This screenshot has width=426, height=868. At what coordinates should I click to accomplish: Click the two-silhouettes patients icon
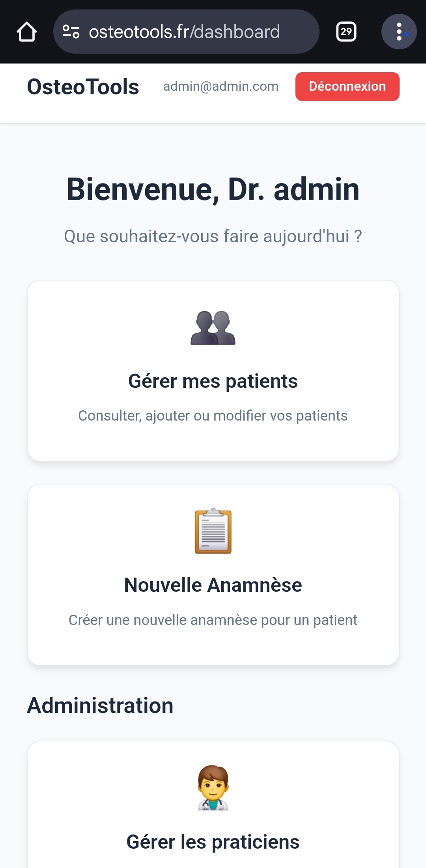(213, 328)
